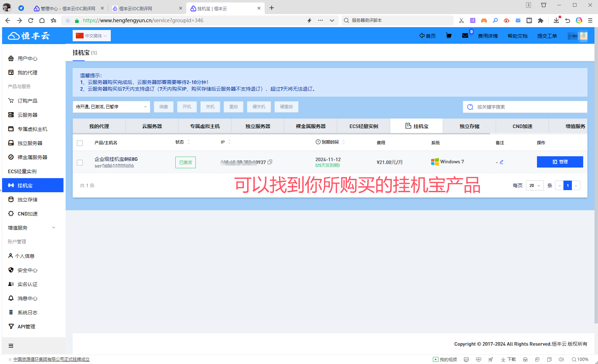Click the lightning speed icon in address bar
This screenshot has height=364, width=598.
pos(309,20)
